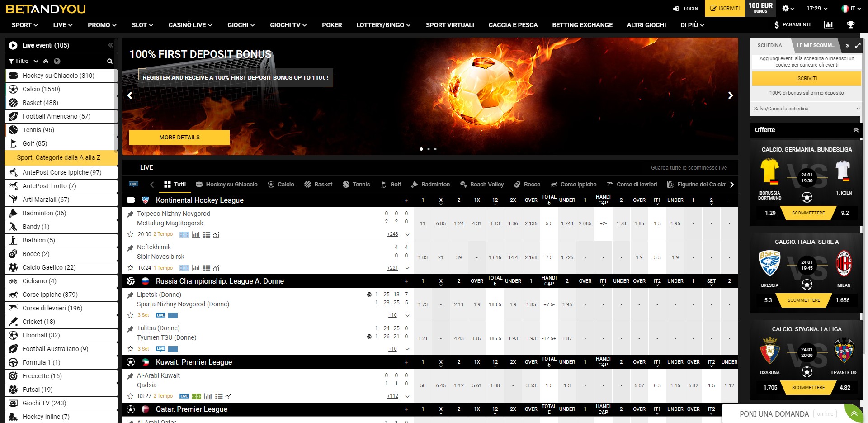Select the Freccette (16) dartboard icon

[13, 376]
